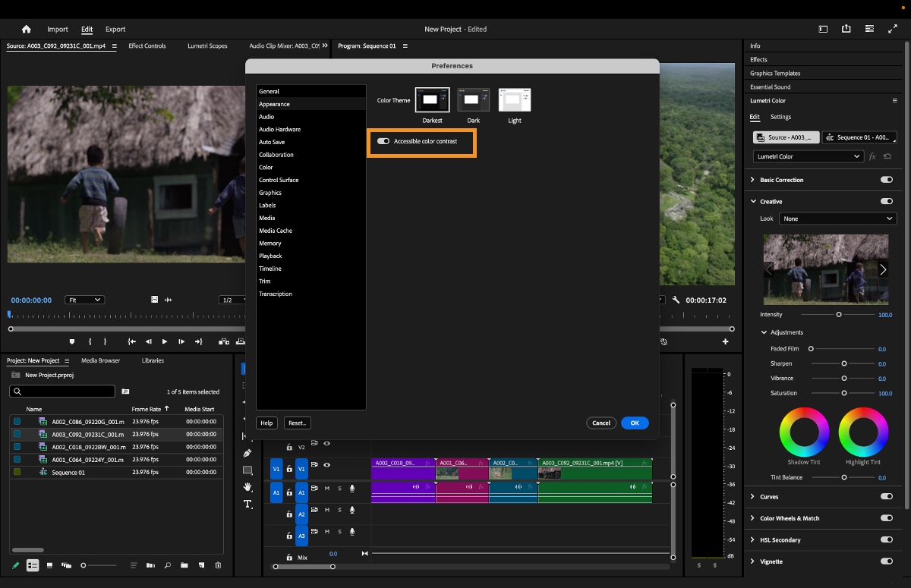Toggle the Vignette section switch
This screenshot has width=911, height=588.
pyautogui.click(x=886, y=561)
